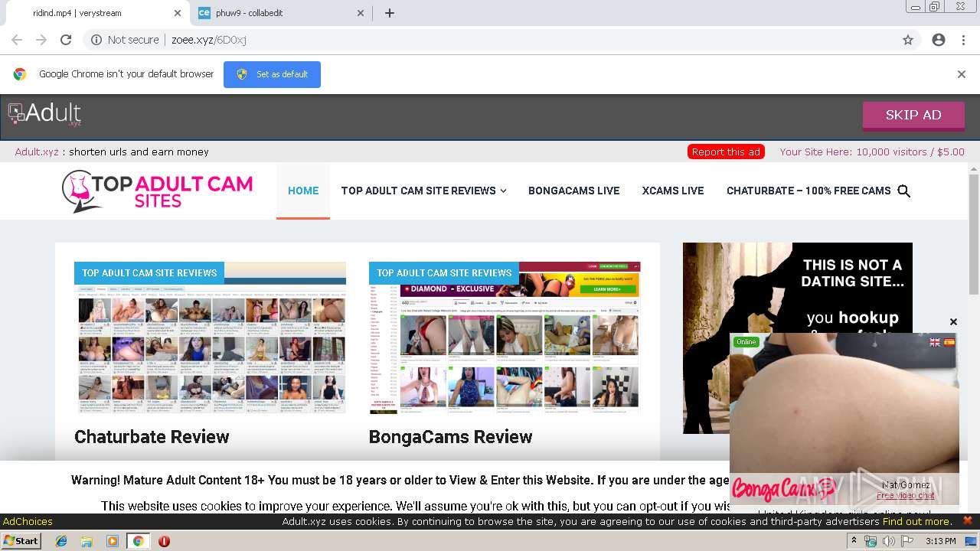Open the Find out more cookies link
Screen dimensions: 980x551
tap(916, 522)
